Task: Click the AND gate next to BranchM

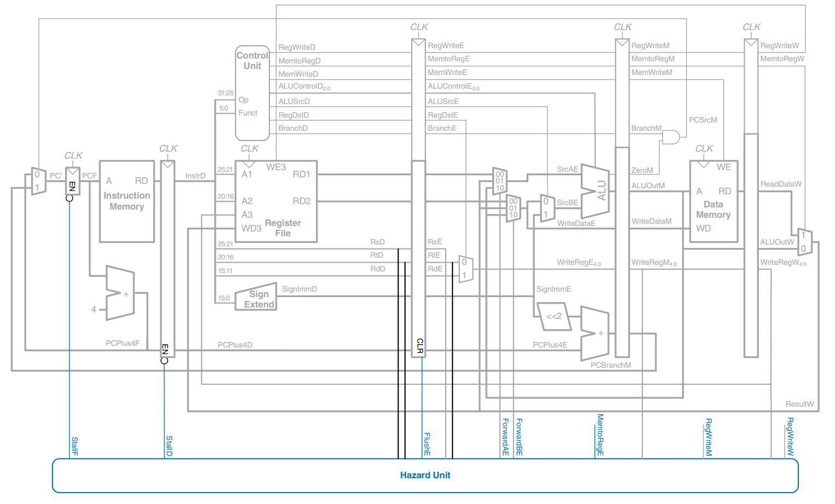Action: 670,137
